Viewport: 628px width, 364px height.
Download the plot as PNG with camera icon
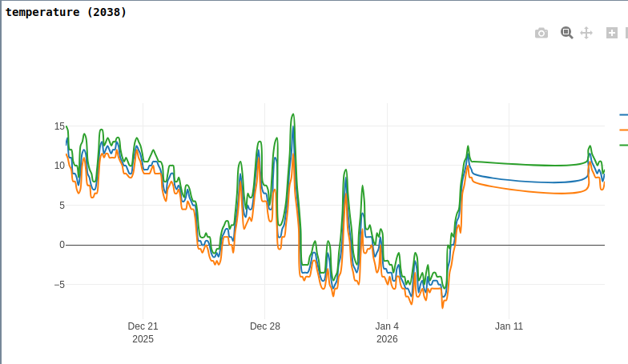pyautogui.click(x=541, y=33)
